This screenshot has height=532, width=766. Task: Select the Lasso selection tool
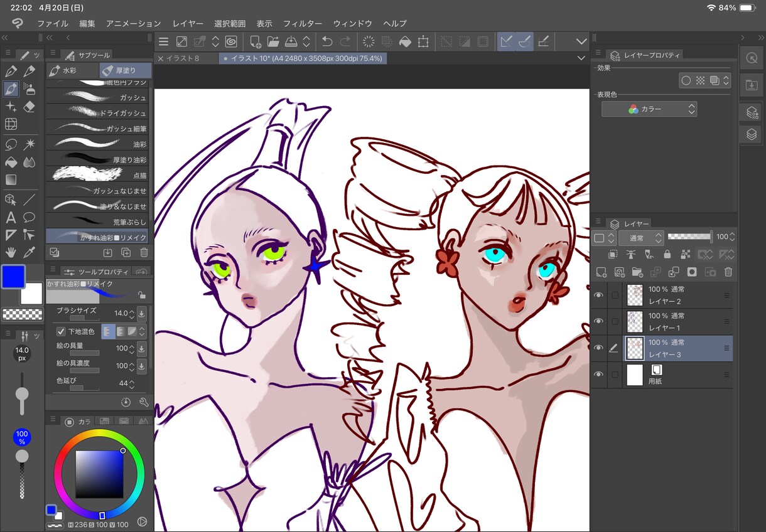point(11,145)
